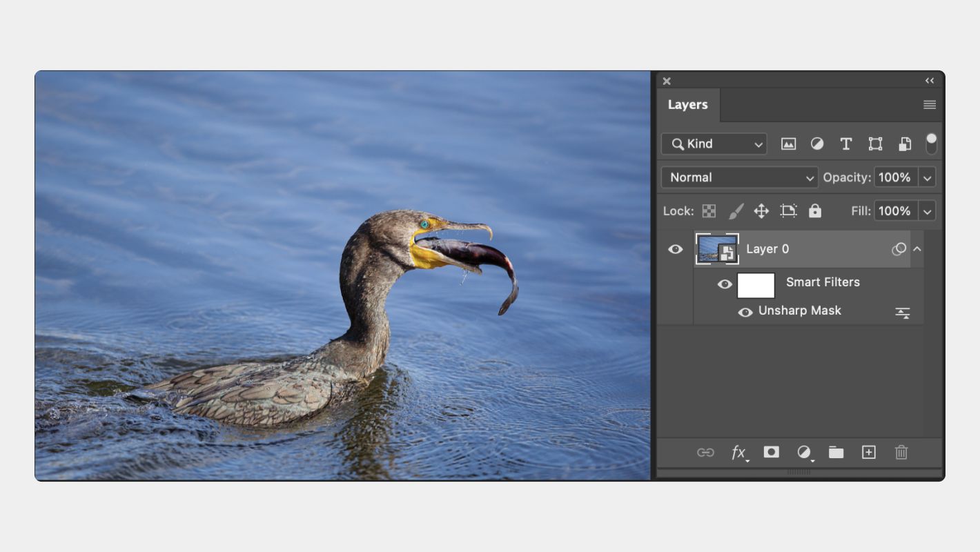Screen dimensions: 980x552
Task: Select the pixel layers filter icon
Action: 788,144
